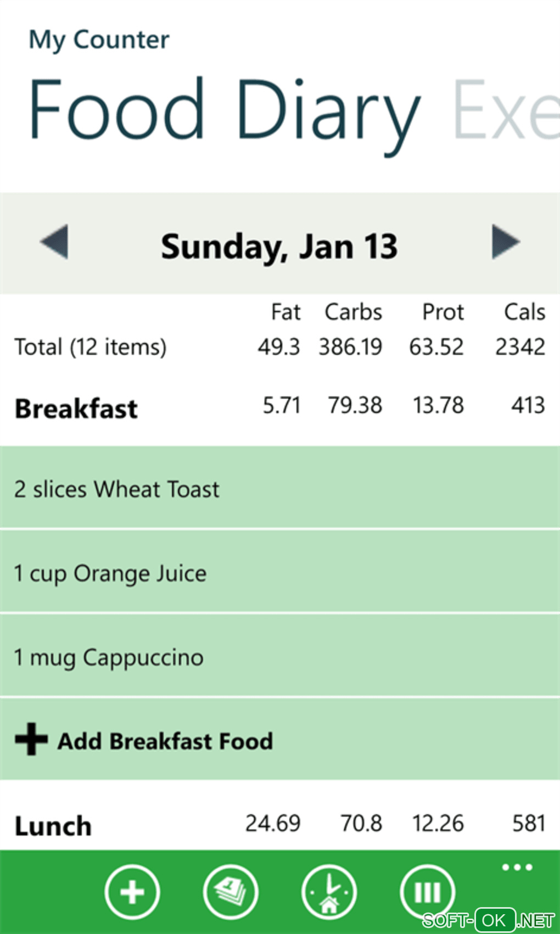The width and height of the screenshot is (560, 934).
Task: Tap the circular plus add button
Action: point(132,892)
